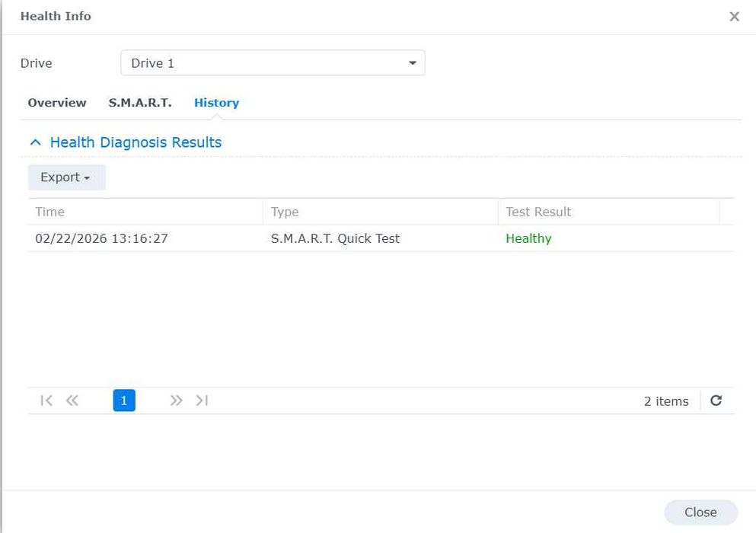Sort by the Type column header
The width and height of the screenshot is (756, 533).
pos(381,212)
